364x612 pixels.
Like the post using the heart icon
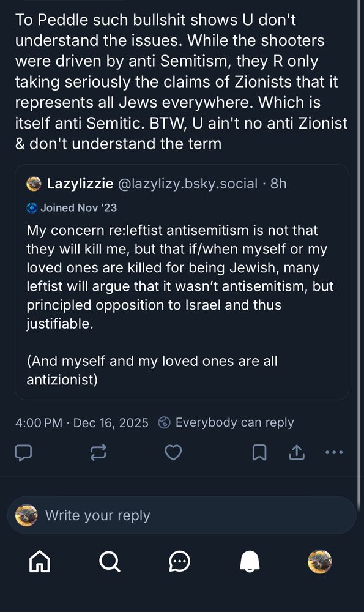click(173, 453)
